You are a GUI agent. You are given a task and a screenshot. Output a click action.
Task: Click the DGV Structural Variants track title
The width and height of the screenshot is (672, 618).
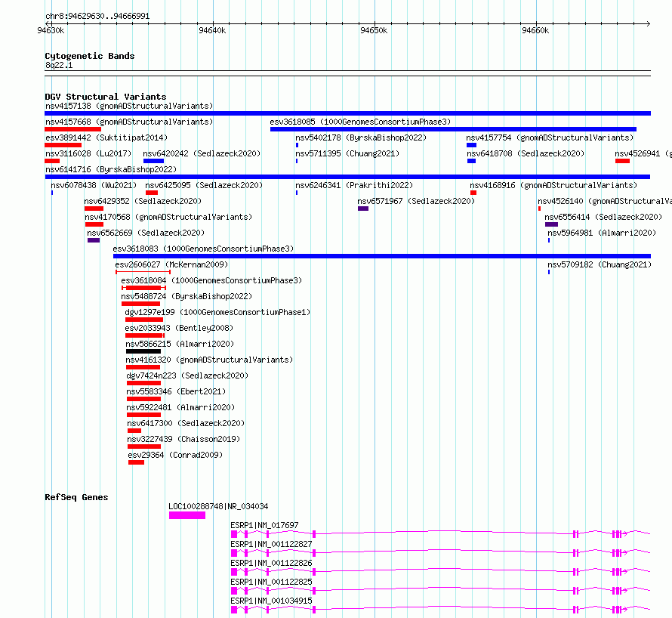coord(106,97)
